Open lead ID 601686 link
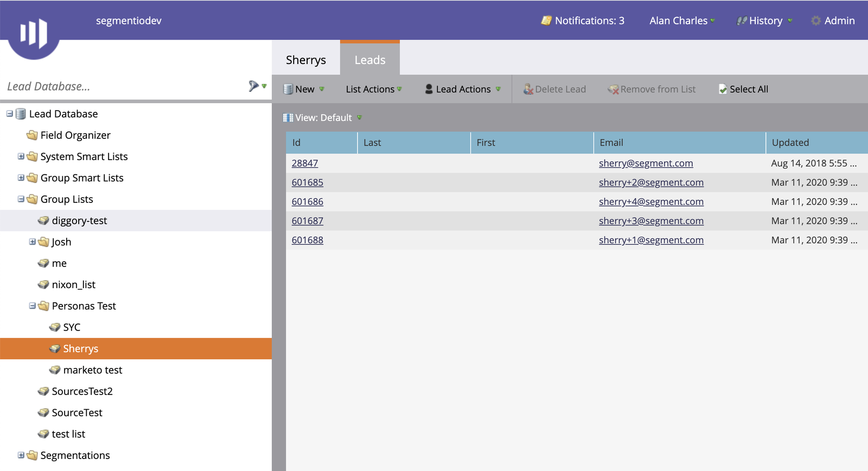Viewport: 868px width, 471px height. (307, 201)
